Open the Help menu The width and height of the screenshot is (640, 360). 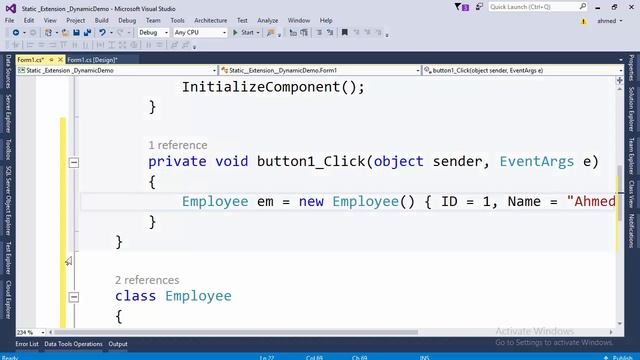(x=326, y=20)
